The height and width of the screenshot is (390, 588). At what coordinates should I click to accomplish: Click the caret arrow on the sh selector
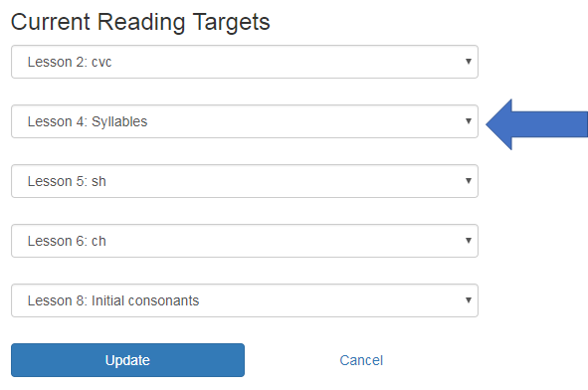tap(469, 180)
